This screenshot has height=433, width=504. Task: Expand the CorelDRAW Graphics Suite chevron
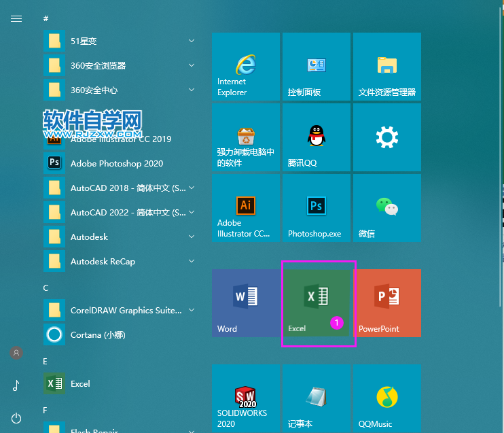[x=192, y=310]
